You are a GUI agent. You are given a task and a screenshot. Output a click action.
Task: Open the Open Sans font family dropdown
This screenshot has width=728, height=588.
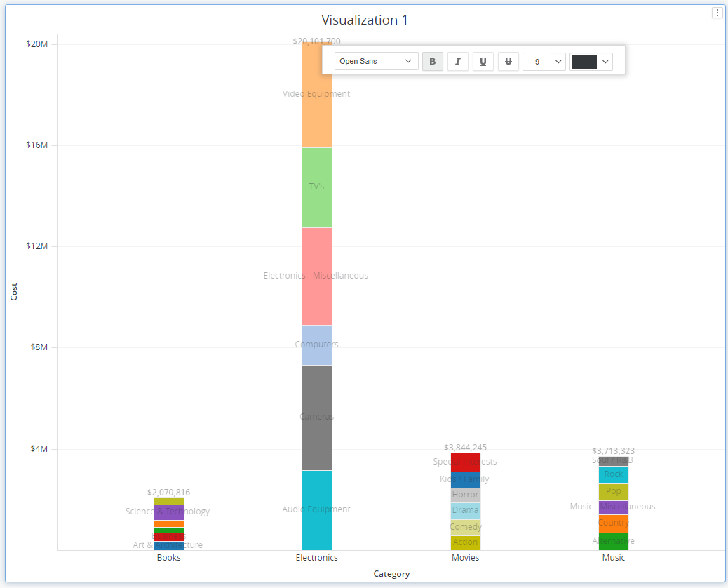pyautogui.click(x=376, y=62)
